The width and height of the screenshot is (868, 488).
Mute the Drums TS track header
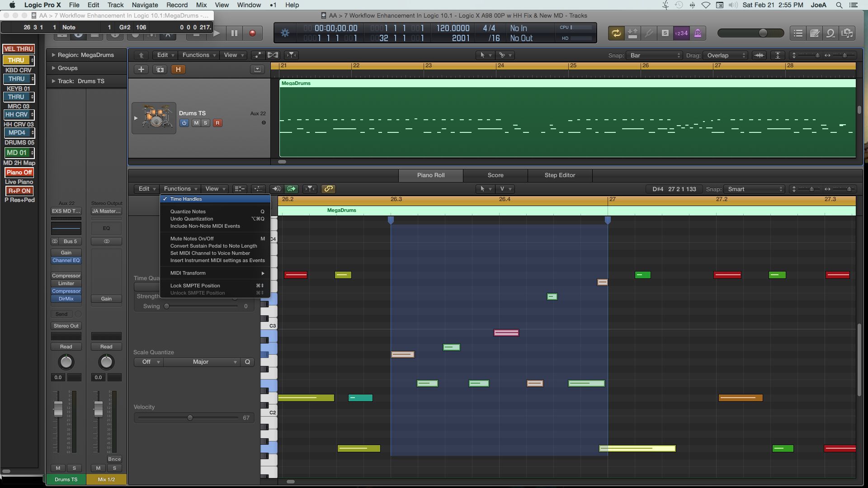[x=196, y=123]
